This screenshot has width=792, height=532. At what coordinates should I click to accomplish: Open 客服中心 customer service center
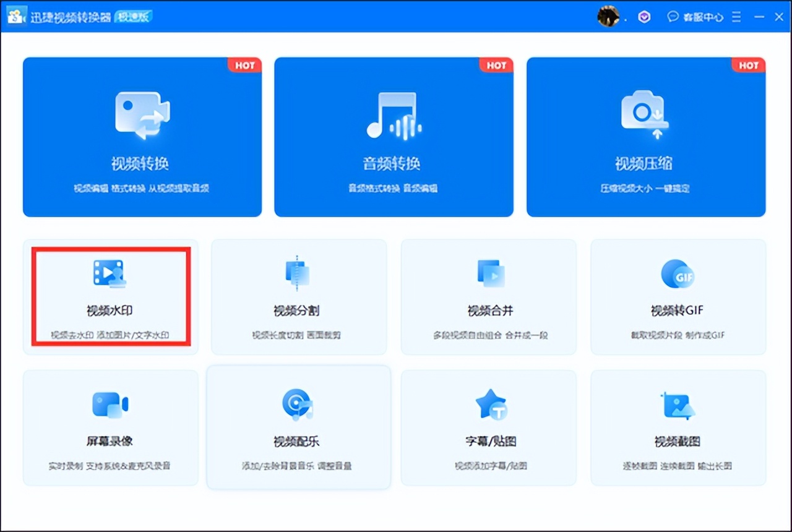[x=695, y=17]
